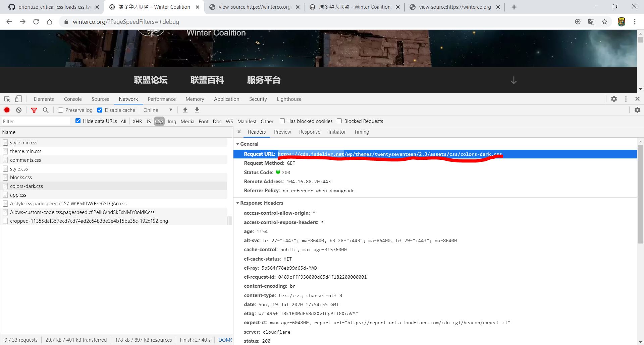Clear the network log
Screen dimensions: 644x345
point(19,110)
